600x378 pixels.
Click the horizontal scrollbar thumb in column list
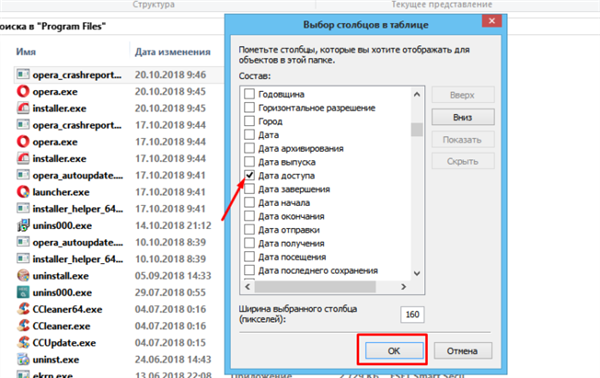pyautogui.click(x=315, y=287)
